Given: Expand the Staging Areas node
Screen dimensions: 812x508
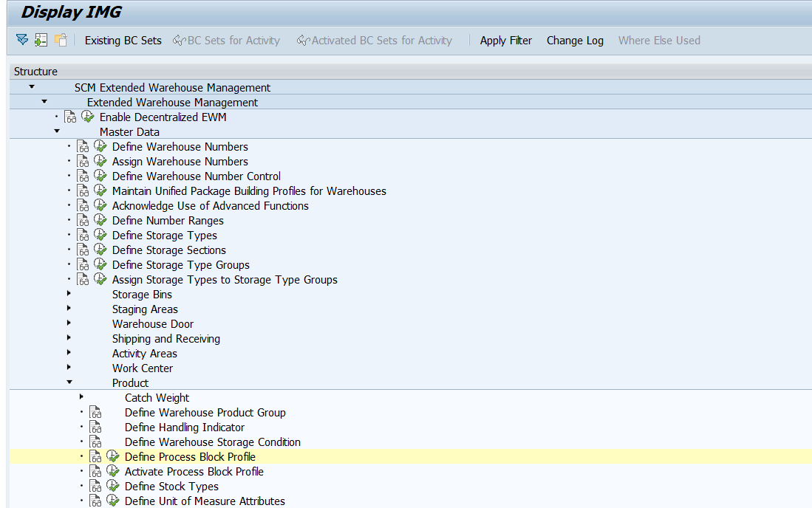Looking at the screenshot, I should 69,309.
